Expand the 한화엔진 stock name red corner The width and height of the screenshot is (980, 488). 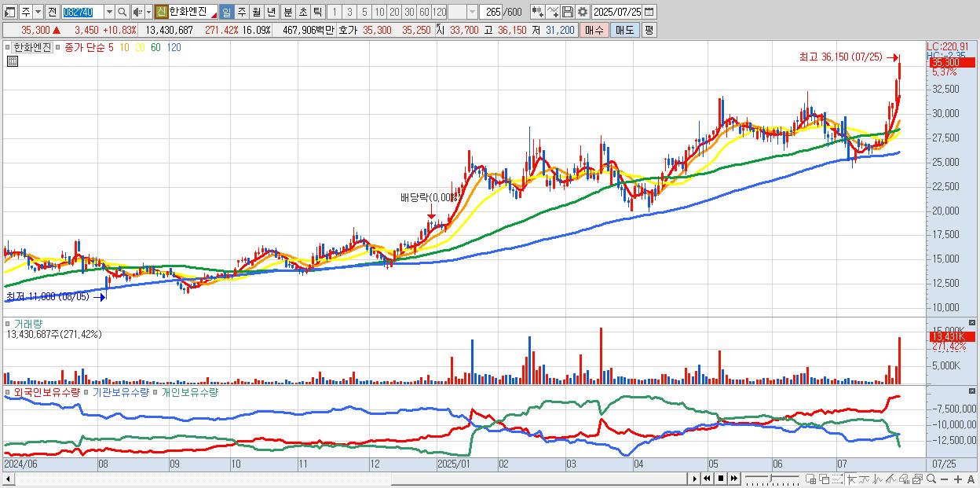tap(214, 16)
